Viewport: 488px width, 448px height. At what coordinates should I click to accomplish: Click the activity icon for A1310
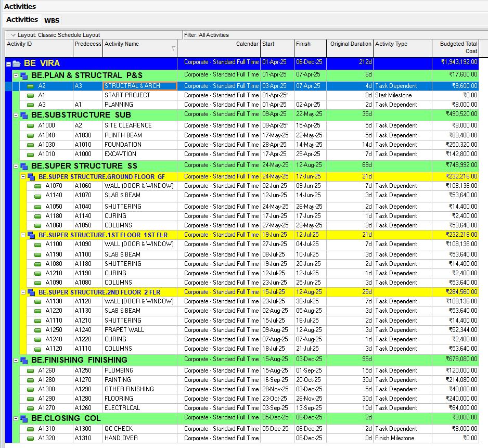[x=30, y=429]
